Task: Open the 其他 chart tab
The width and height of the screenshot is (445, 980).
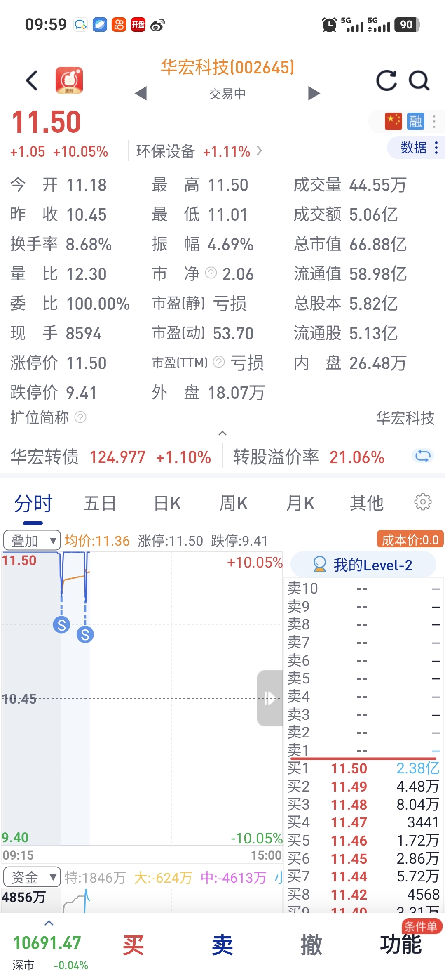Action: [x=367, y=503]
